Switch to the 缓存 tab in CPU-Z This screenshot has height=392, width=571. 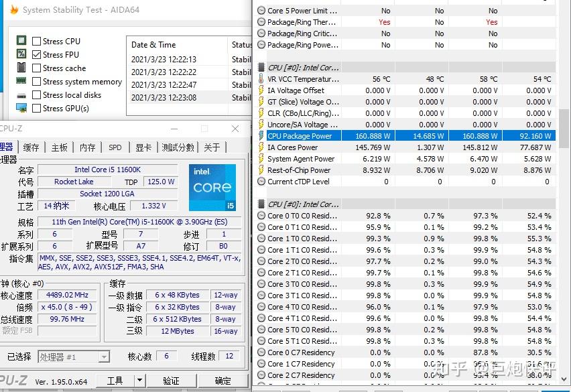coord(31,147)
